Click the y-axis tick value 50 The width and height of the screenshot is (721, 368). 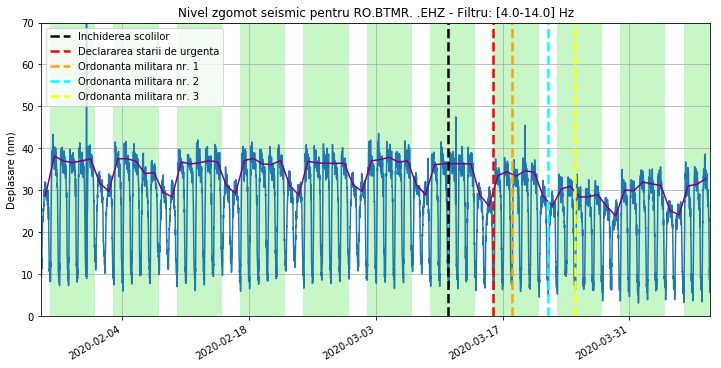pos(29,107)
